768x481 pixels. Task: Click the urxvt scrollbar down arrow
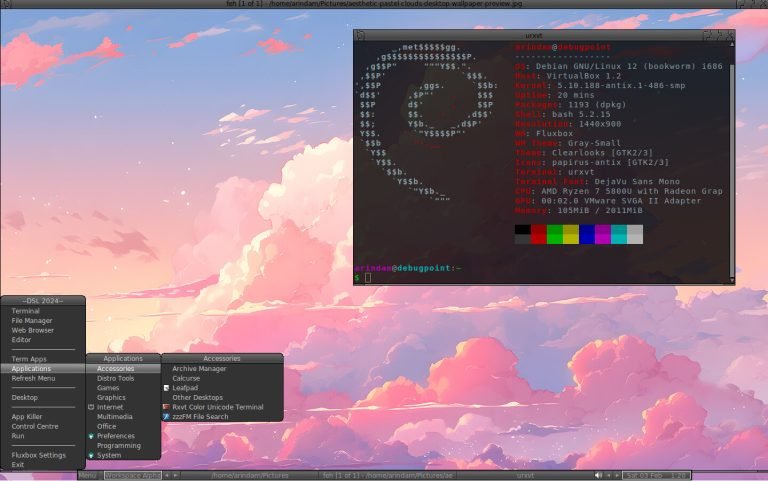(732, 280)
